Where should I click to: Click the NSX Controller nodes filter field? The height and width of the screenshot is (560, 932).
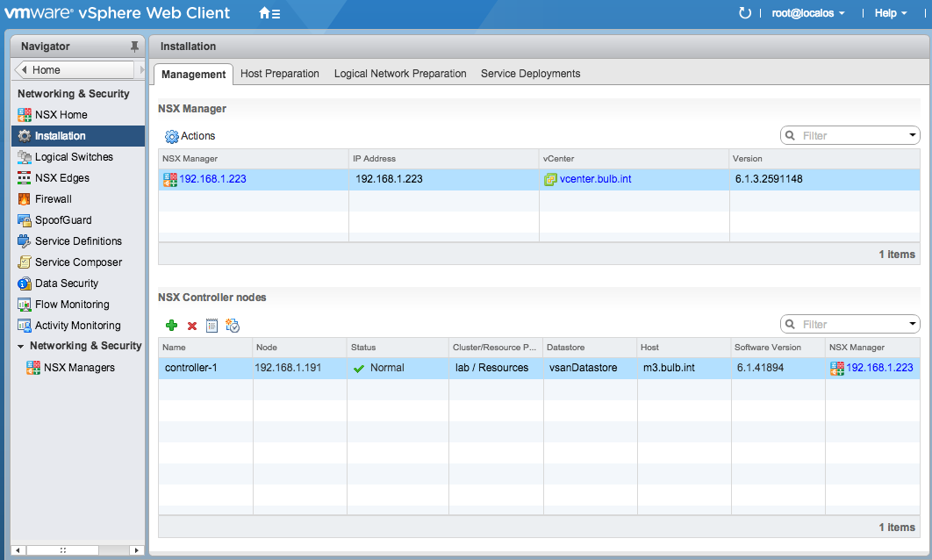pos(850,324)
